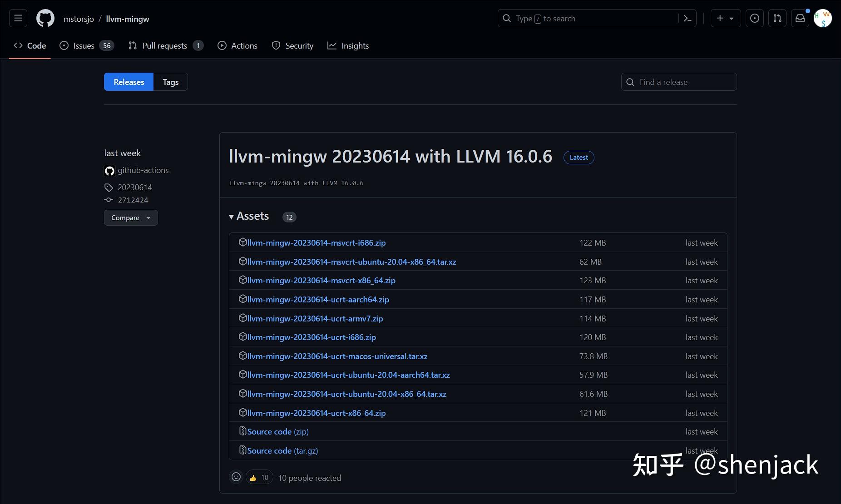Open the Insights tab
This screenshot has height=504, width=841.
click(348, 45)
